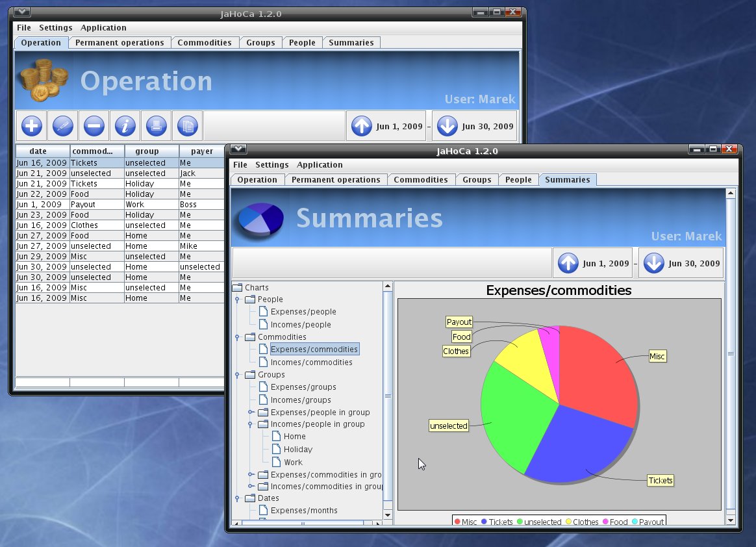
Task: Click the copy documents toolbar icon
Action: coord(188,126)
